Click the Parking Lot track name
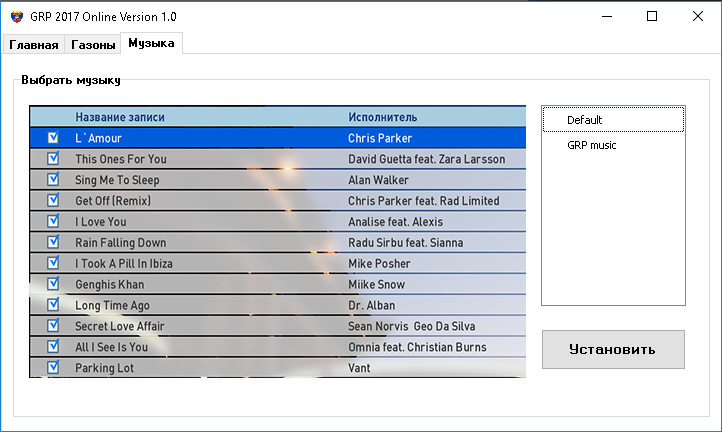 [104, 368]
